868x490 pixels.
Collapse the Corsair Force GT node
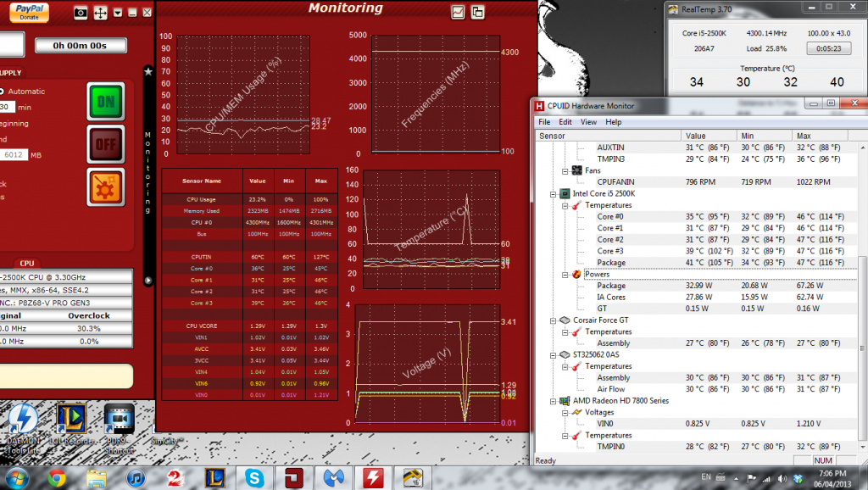553,320
